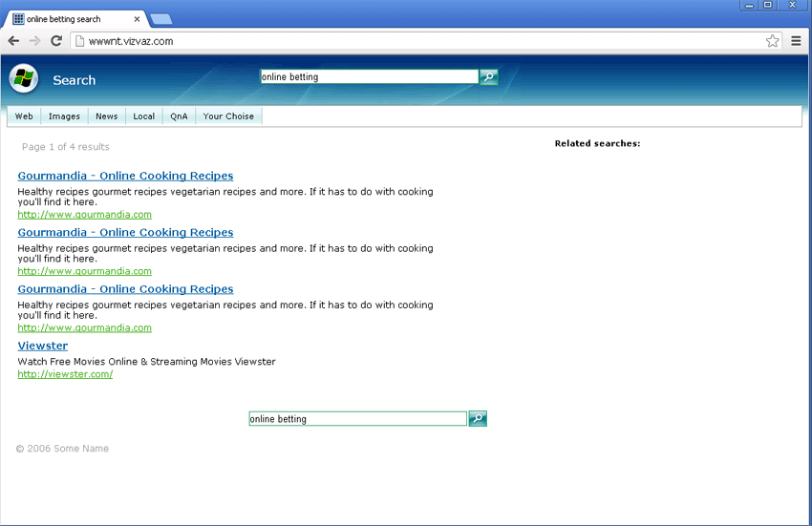Click the browser forward arrow button

pyautogui.click(x=35, y=41)
